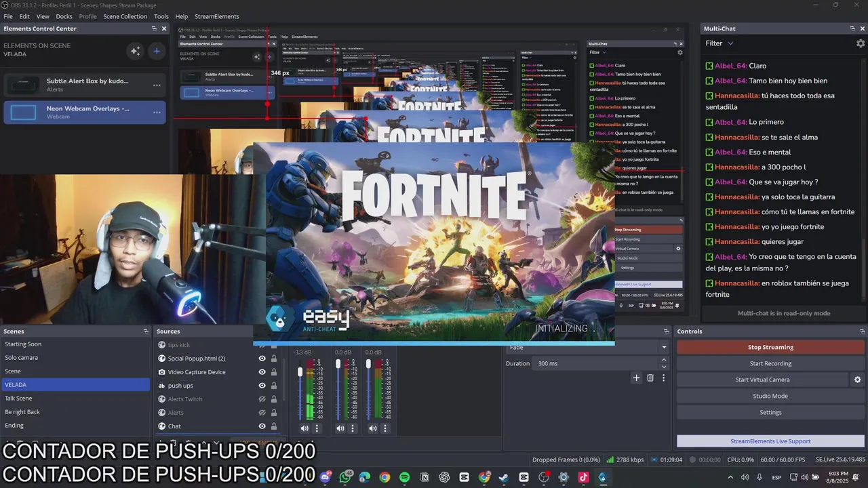The width and height of the screenshot is (868, 488).
Task: Adjust the second mixer volume fader
Action: pos(338,365)
